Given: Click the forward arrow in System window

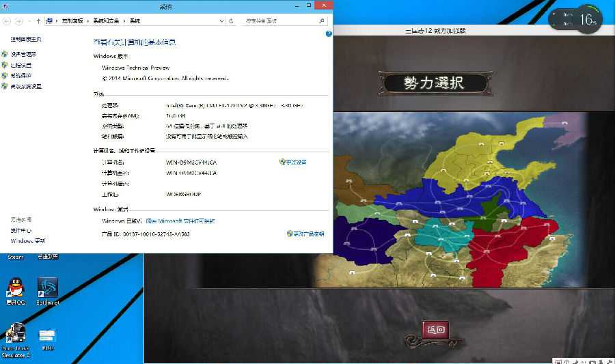Looking at the screenshot, I should point(19,21).
